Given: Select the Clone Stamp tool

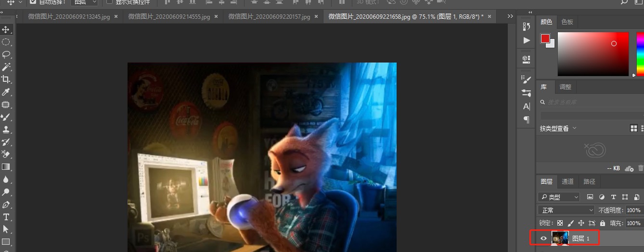Looking at the screenshot, I should [6, 129].
